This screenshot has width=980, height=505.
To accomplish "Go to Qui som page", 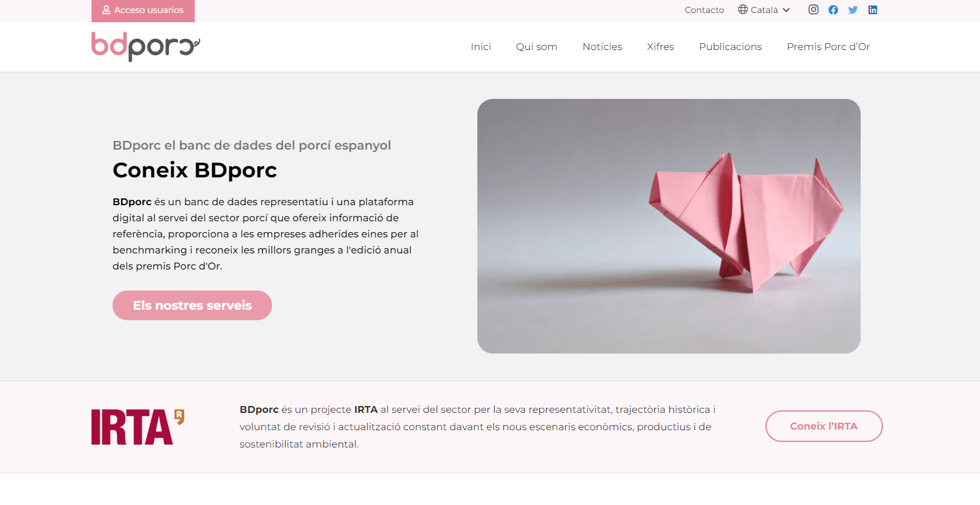I will click(x=537, y=47).
